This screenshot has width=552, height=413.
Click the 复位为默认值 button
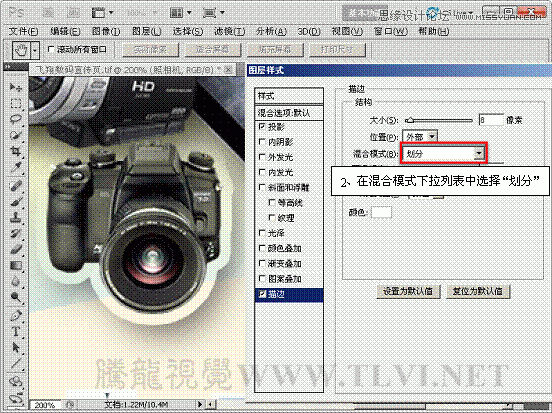[x=478, y=291]
